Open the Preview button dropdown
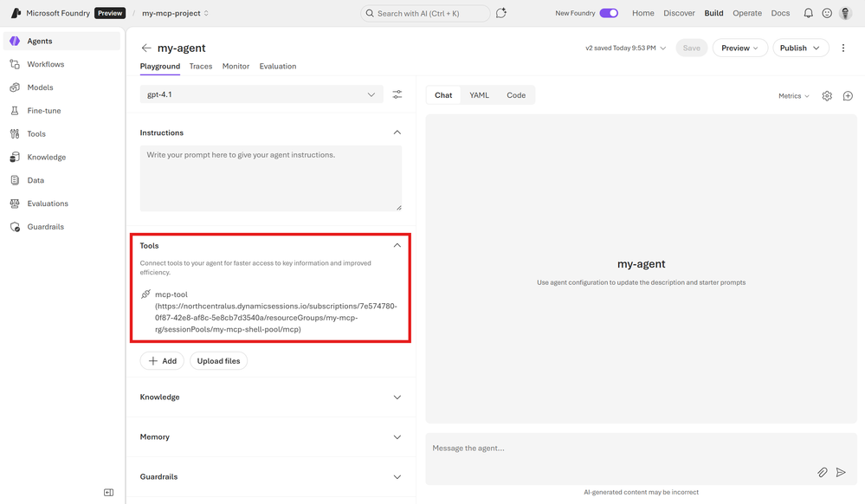The width and height of the screenshot is (865, 504). tap(739, 48)
